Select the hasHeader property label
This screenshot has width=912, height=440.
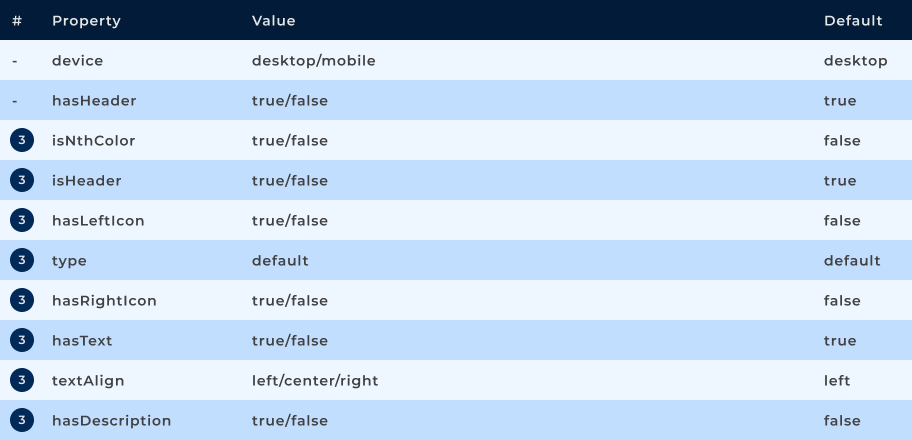(x=94, y=101)
